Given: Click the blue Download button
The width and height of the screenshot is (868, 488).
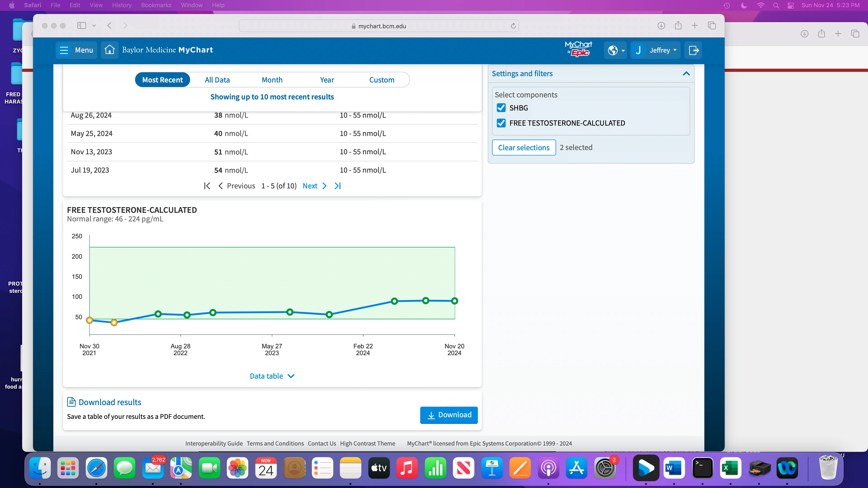Looking at the screenshot, I should coord(449,415).
